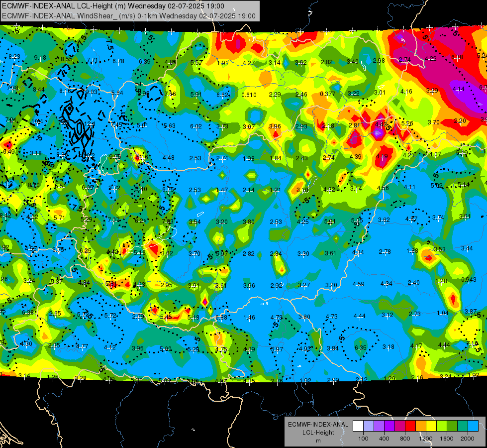Click the LCL-Height (m) title line
This screenshot has width=487, height=448.
pos(113,6)
